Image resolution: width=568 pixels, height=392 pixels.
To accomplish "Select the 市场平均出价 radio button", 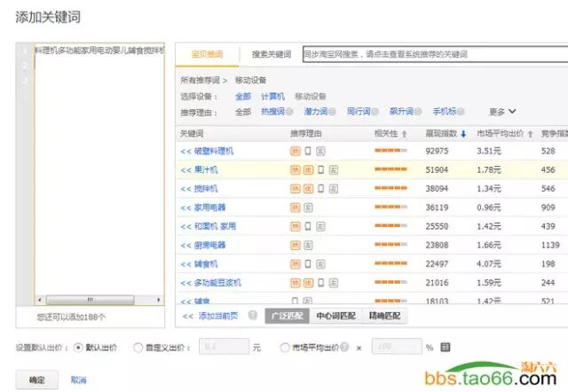I will [285, 348].
